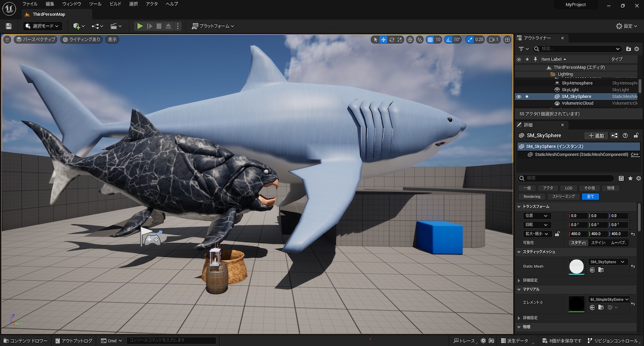
Task: Open the grid snap value 10 menu
Action: tap(438, 40)
